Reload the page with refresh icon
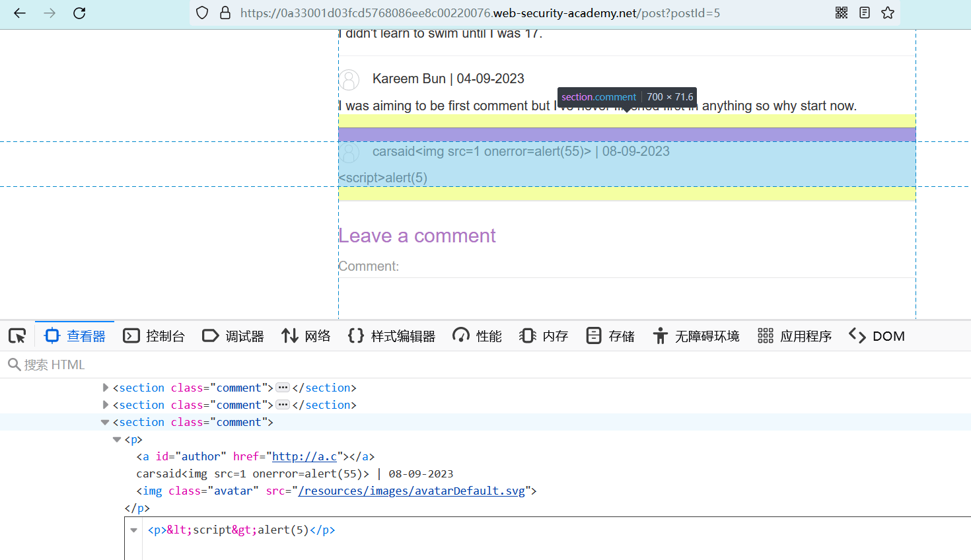Viewport: 971px width, 560px height. coord(79,13)
